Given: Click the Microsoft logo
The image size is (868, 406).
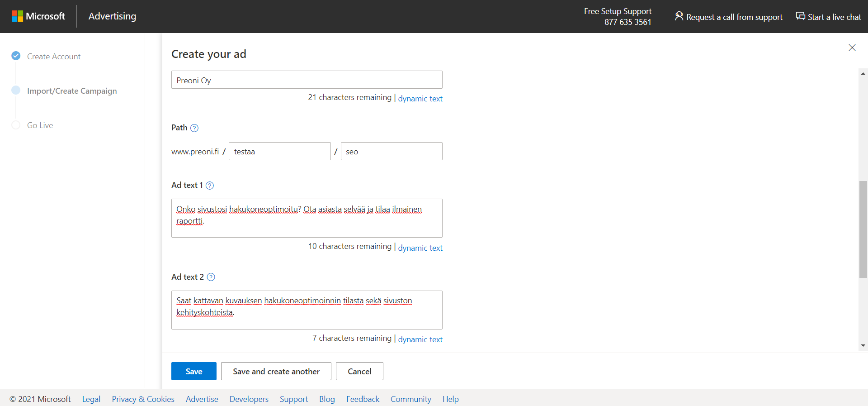Looking at the screenshot, I should (x=38, y=16).
